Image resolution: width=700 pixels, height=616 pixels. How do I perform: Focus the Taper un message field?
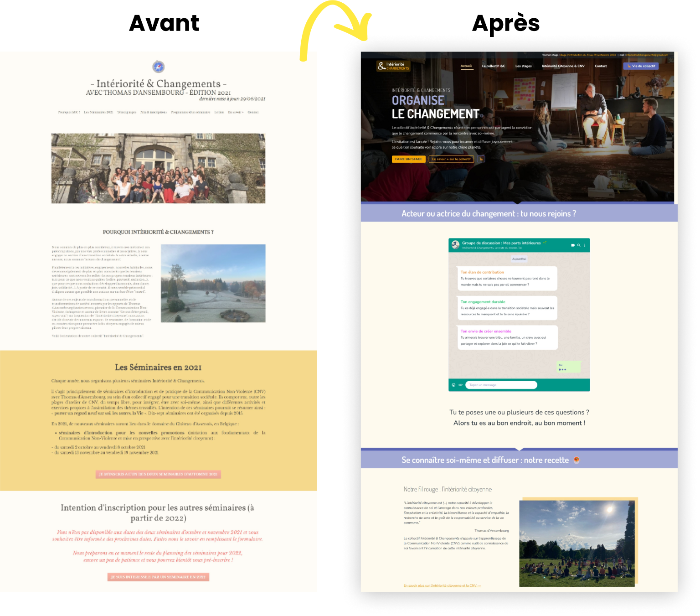[501, 385]
